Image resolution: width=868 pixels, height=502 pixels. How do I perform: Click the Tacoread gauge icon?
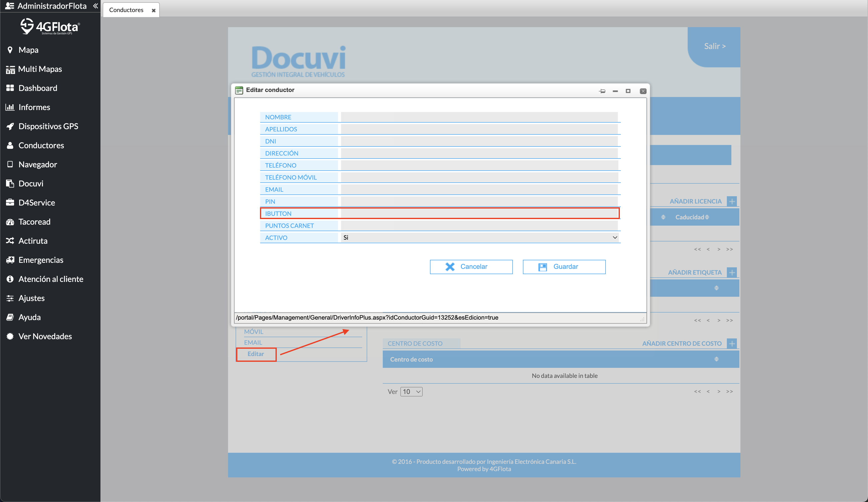tap(10, 222)
